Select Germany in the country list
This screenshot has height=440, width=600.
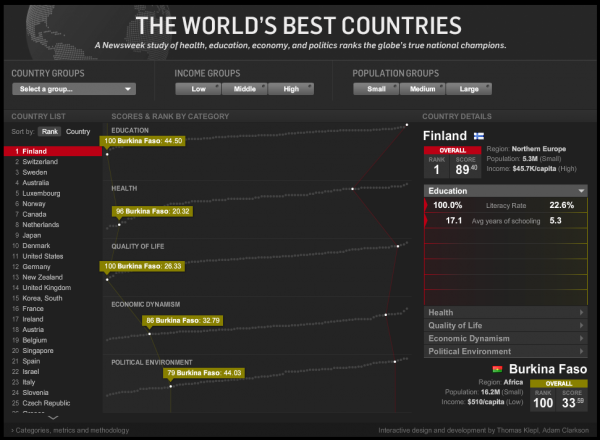pyautogui.click(x=53, y=267)
